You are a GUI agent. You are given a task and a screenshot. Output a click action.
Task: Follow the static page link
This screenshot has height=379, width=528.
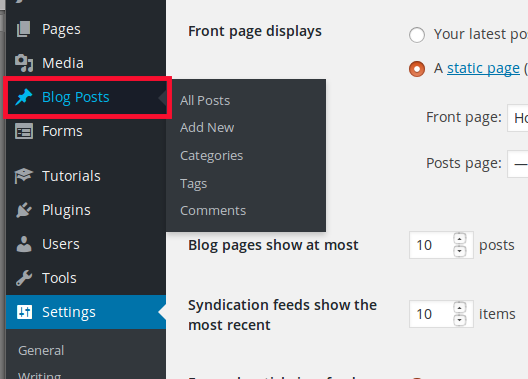pos(483,69)
